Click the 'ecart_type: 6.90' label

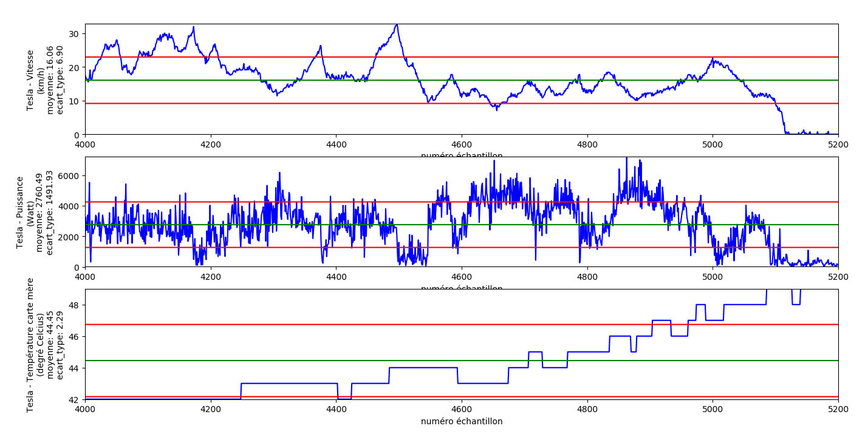pos(60,80)
